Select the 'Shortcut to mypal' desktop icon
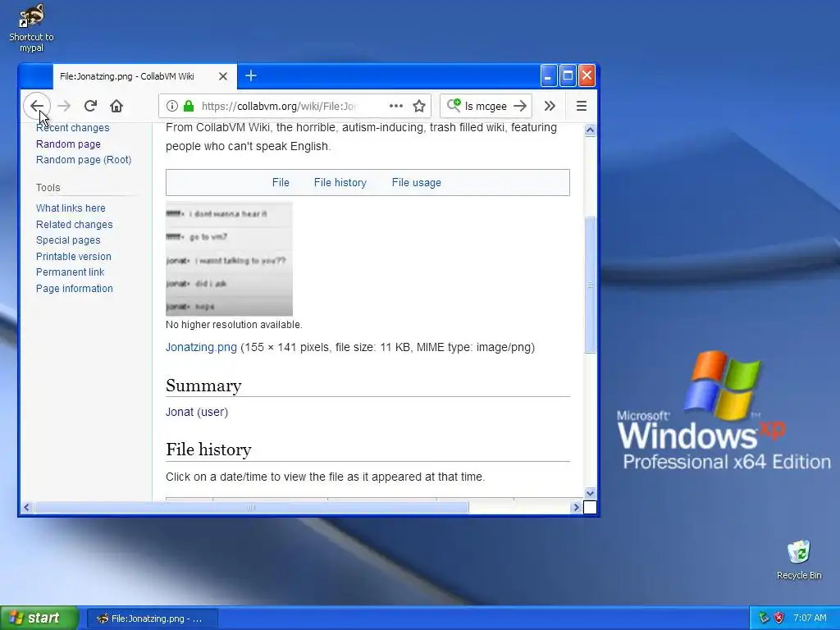 coord(32,28)
